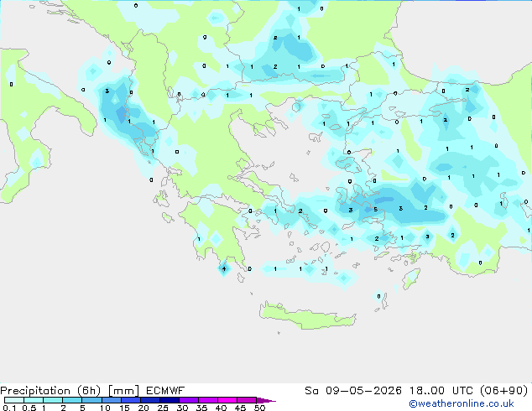This screenshot has width=532, height=411.
Task: Select the 2–5 mm legend color swatch
Action: tap(72, 400)
